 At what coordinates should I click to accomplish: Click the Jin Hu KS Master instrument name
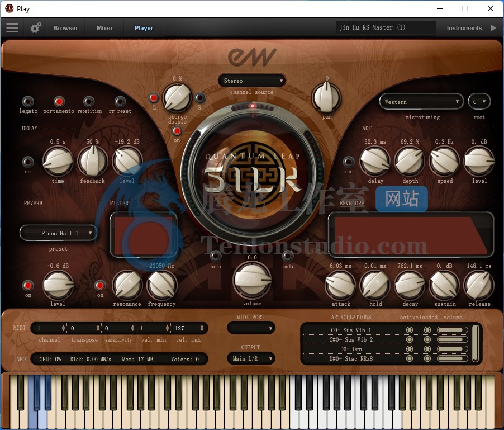coord(386,27)
